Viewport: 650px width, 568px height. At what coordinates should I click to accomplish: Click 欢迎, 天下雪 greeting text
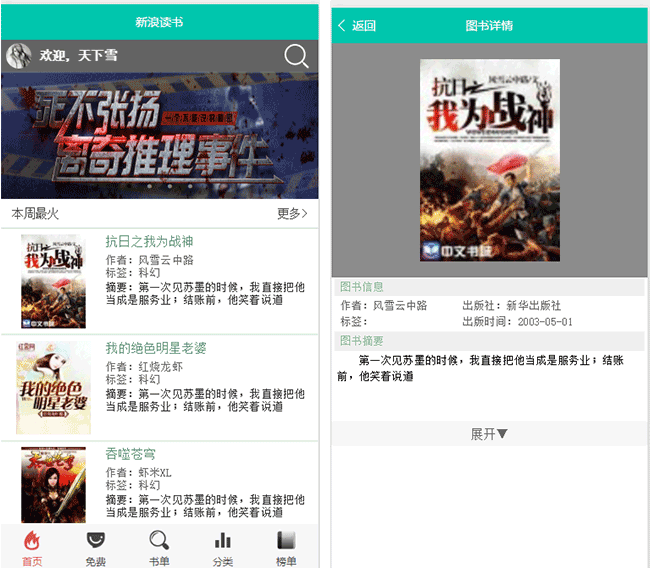79,55
